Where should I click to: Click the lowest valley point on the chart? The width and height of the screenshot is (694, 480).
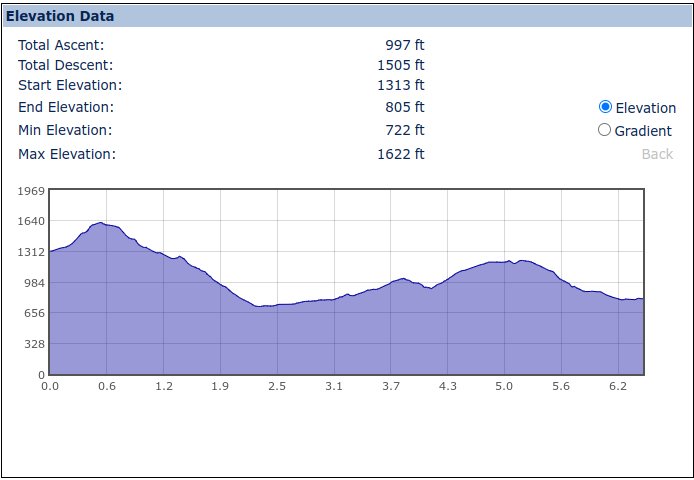(260, 306)
